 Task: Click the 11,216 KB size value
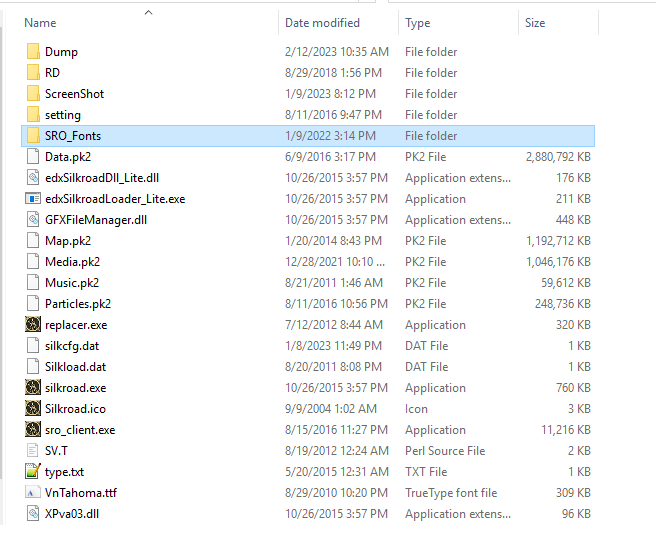click(566, 429)
